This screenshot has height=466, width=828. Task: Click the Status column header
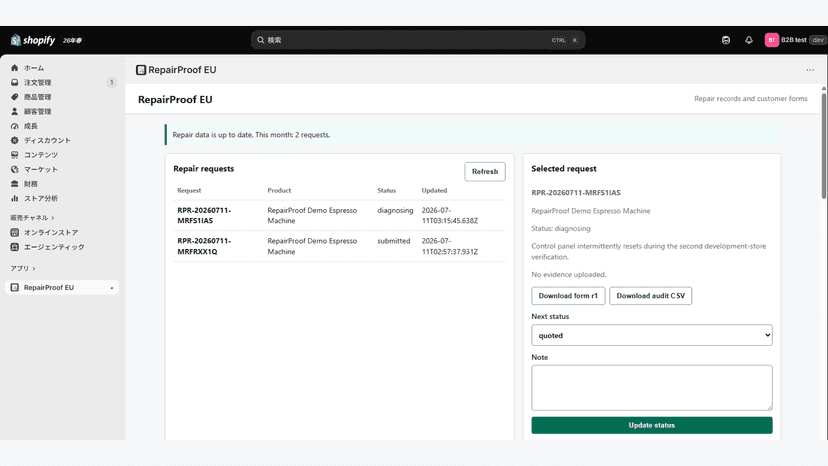pos(387,191)
